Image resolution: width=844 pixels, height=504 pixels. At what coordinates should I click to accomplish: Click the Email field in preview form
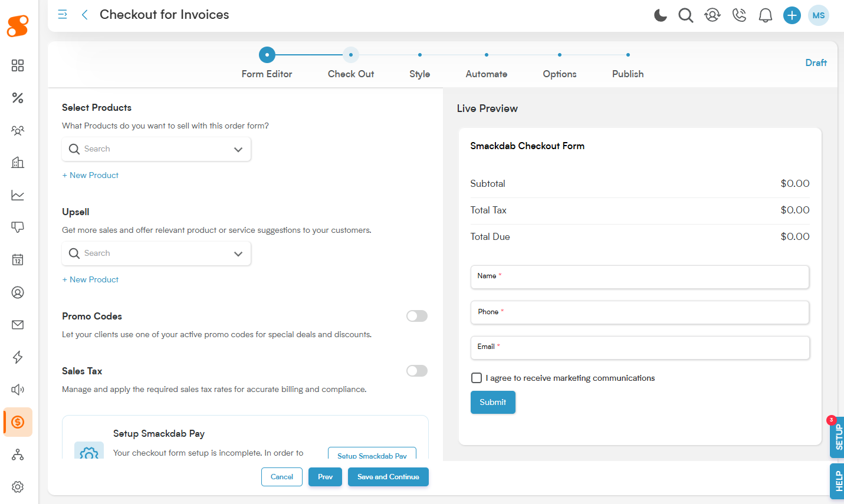click(x=640, y=348)
